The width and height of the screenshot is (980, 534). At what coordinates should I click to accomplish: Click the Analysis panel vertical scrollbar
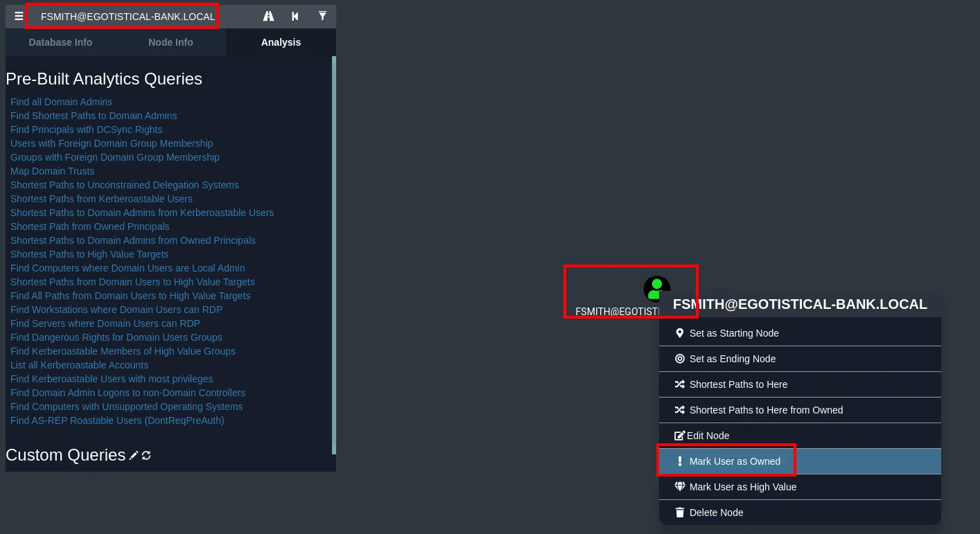(x=334, y=255)
